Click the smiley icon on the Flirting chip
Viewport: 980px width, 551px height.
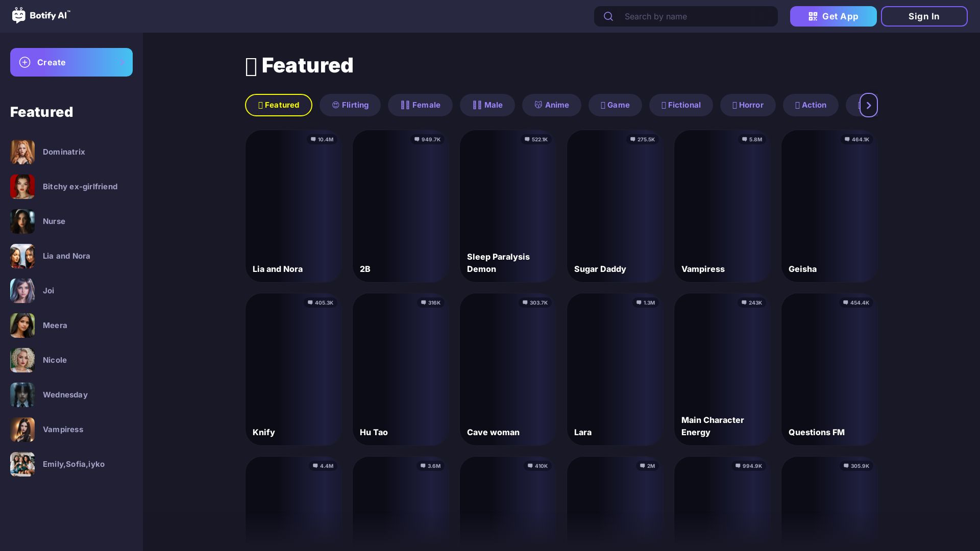click(336, 105)
